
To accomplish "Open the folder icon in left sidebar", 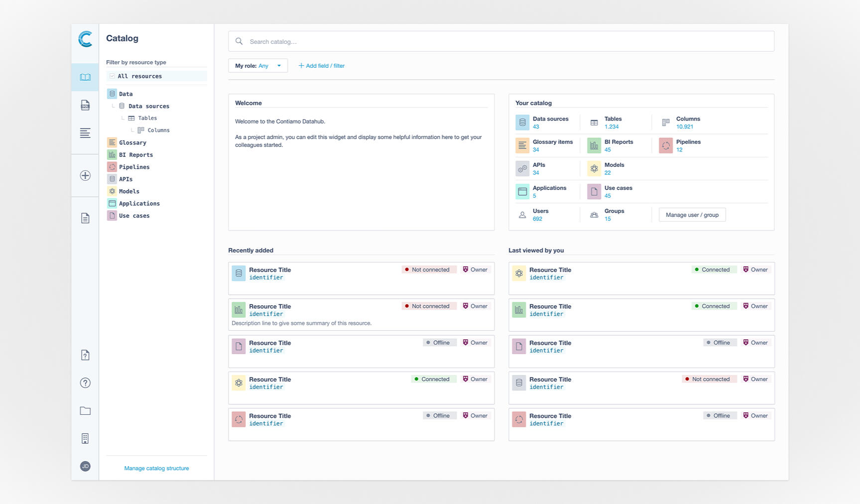I will [x=85, y=411].
